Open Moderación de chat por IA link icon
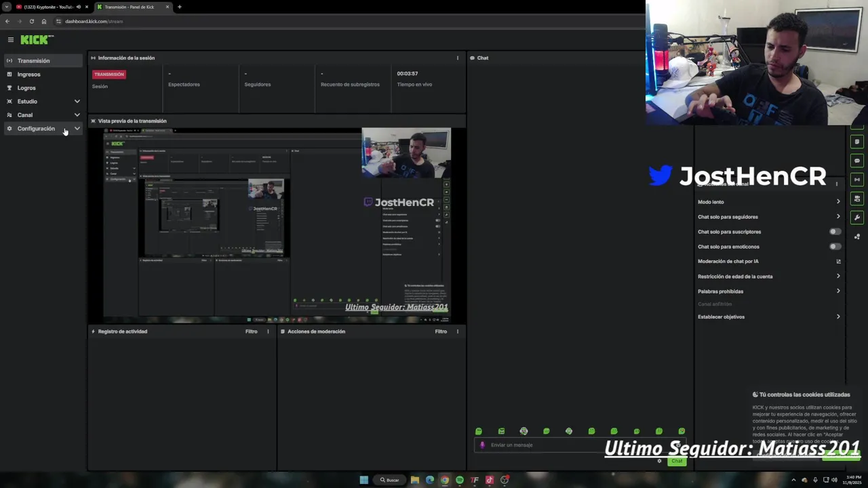The height and width of the screenshot is (488, 868). click(x=838, y=262)
